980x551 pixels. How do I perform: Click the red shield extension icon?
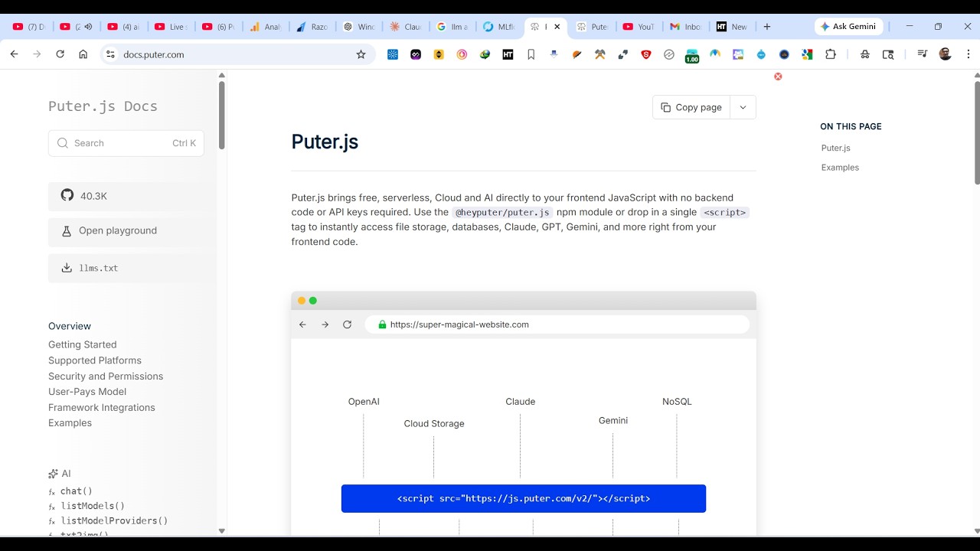(645, 54)
